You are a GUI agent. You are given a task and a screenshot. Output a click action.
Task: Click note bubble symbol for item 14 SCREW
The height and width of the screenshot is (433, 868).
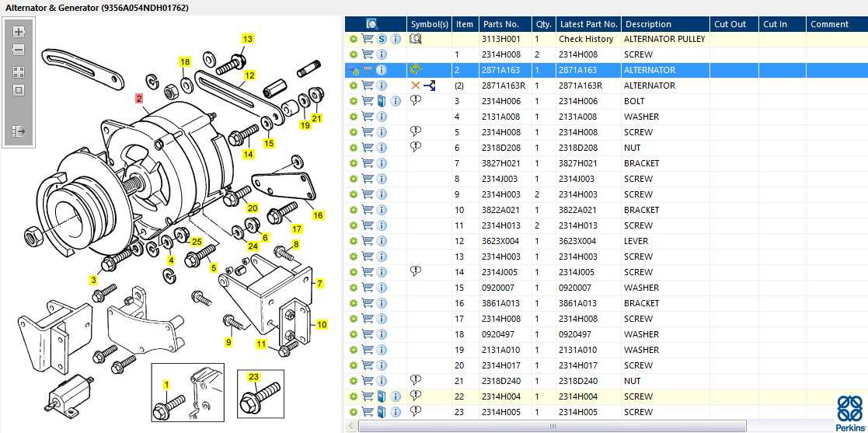coord(416,271)
